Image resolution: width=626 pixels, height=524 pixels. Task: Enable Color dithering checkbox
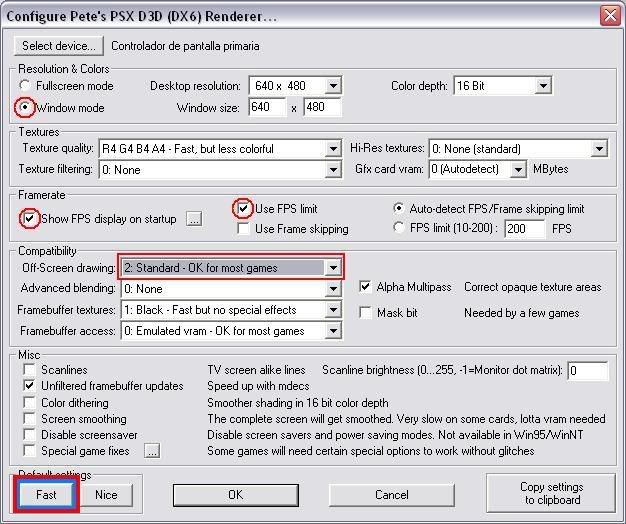[x=30, y=402]
